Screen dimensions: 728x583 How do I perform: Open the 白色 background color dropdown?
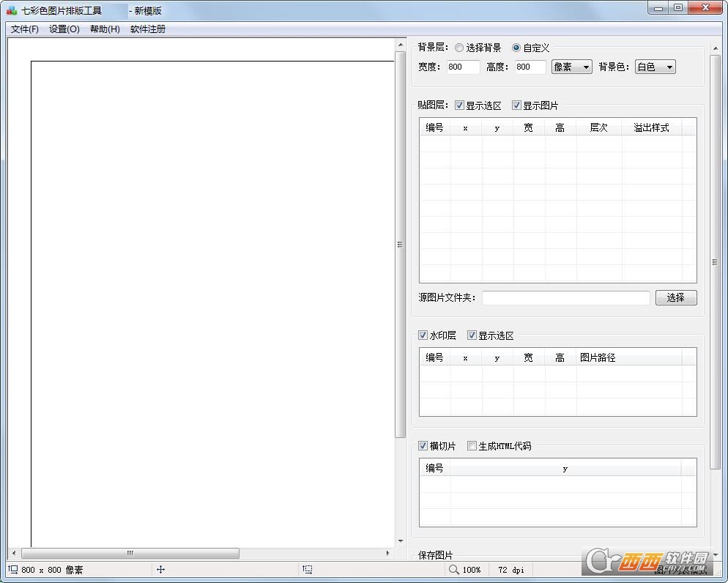coord(655,67)
